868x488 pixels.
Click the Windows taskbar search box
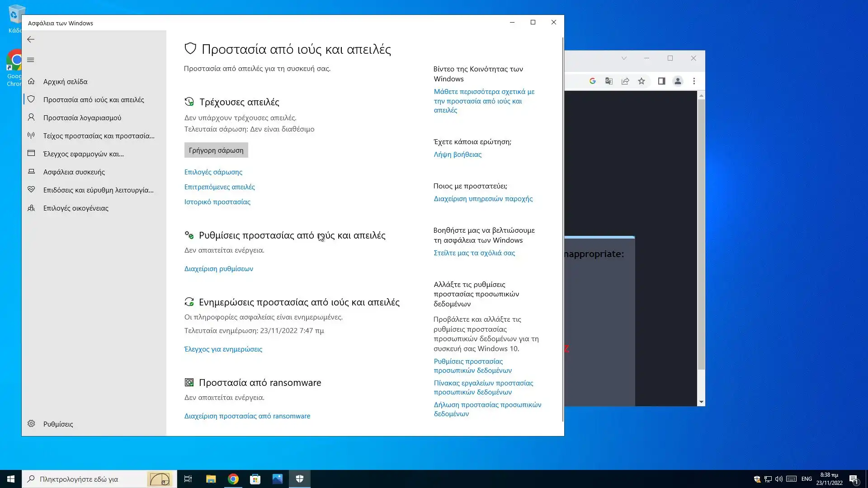point(90,479)
